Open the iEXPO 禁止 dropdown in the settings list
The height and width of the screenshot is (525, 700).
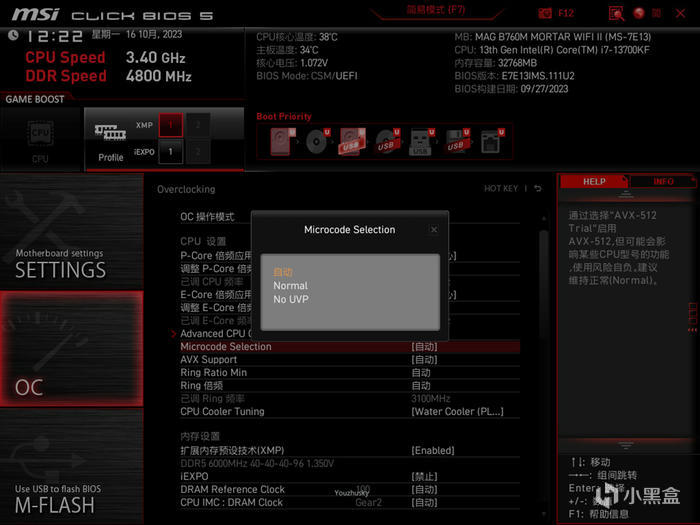(x=424, y=476)
